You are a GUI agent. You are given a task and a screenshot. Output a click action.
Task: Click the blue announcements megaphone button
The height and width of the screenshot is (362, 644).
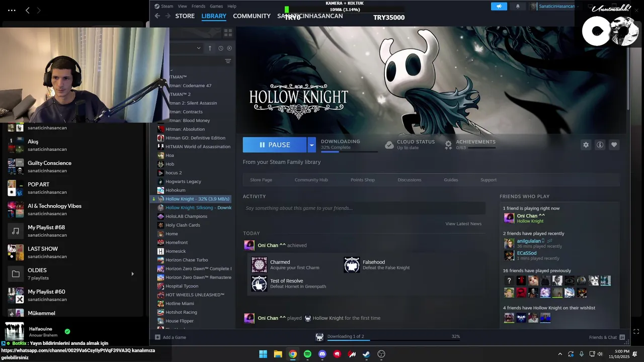tap(499, 6)
